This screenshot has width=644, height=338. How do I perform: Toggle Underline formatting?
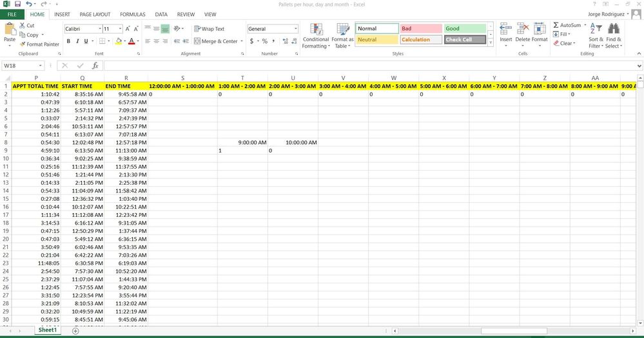click(86, 41)
